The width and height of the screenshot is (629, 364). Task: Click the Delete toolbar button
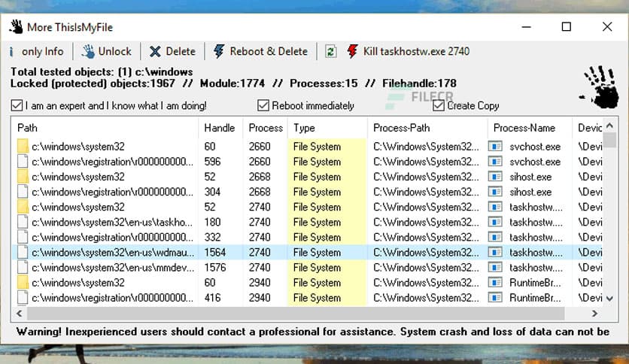point(172,51)
